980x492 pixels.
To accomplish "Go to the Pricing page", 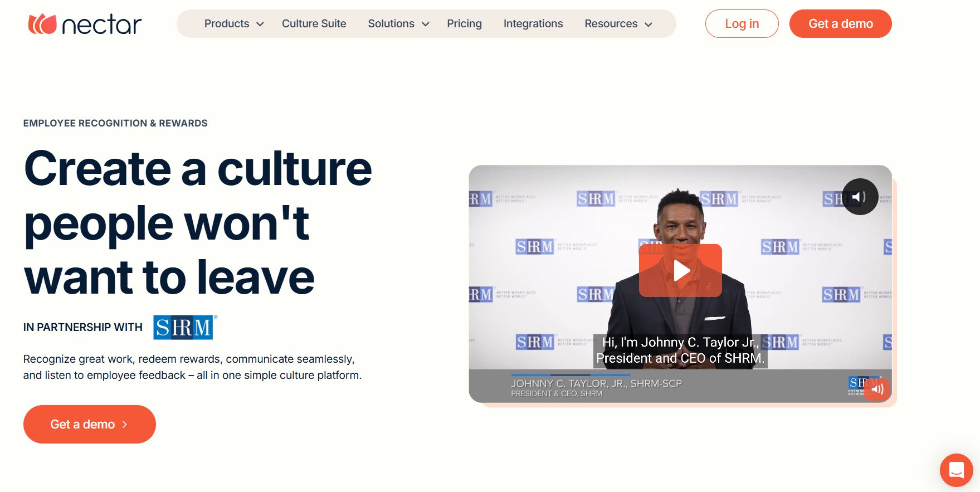I will coord(464,23).
